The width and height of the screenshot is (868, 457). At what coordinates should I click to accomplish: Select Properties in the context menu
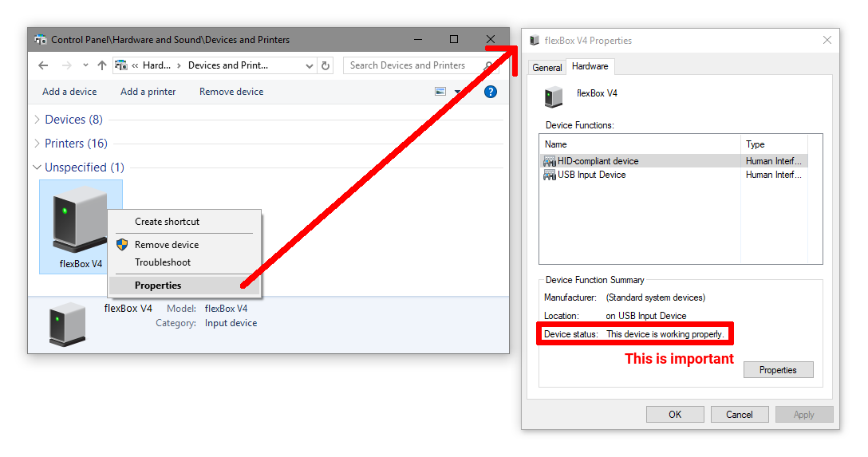(184, 286)
